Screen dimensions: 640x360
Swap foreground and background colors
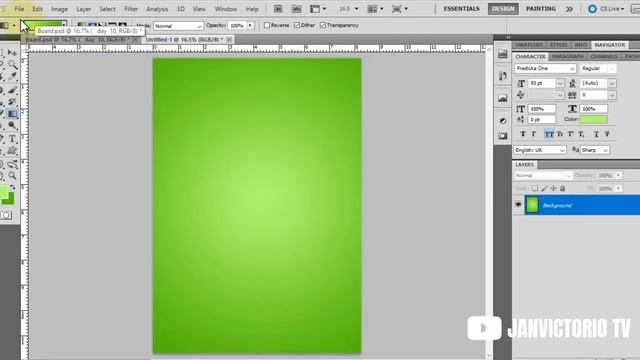[x=13, y=187]
